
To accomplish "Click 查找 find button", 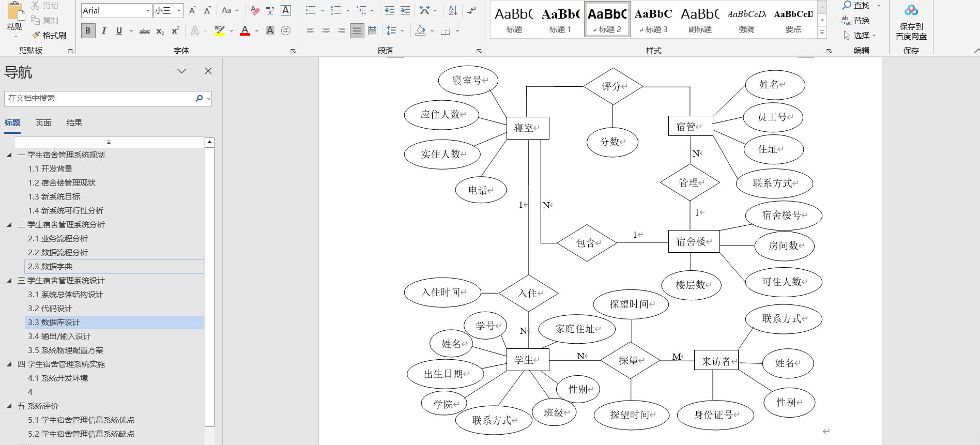I will pyautogui.click(x=855, y=5).
